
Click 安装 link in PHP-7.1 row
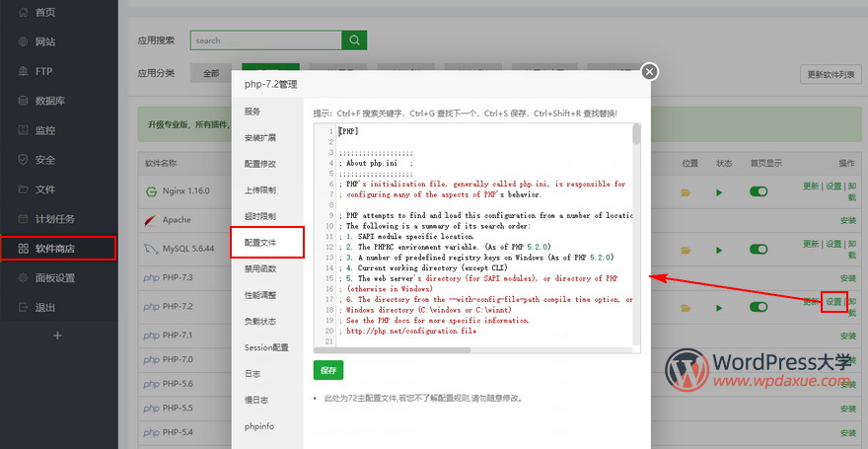point(847,336)
